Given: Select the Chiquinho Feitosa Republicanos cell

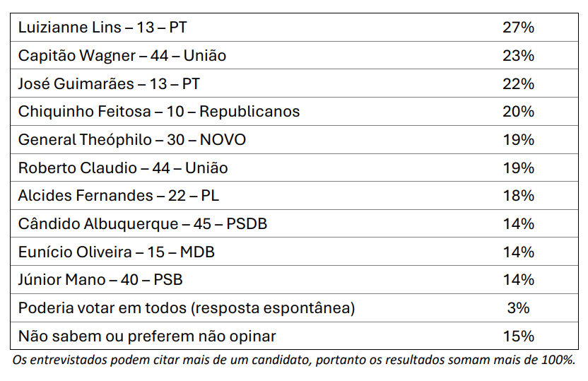Looking at the screenshot, I should [159, 112].
